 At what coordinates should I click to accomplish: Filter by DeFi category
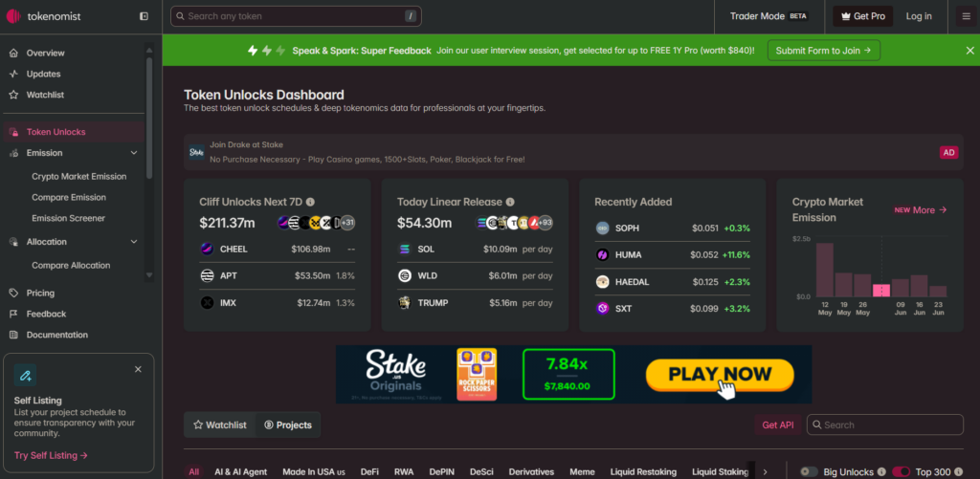point(369,471)
